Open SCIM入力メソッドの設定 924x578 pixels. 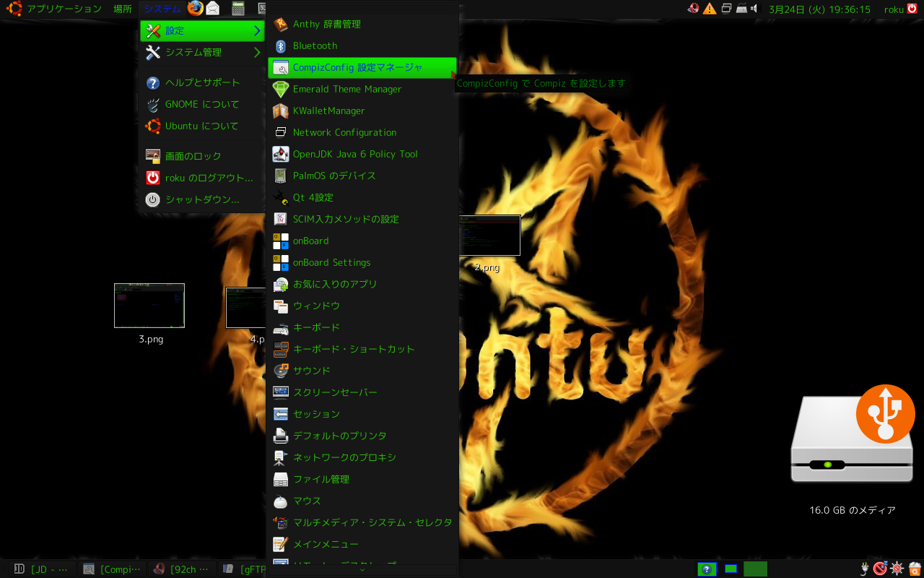[362, 220]
